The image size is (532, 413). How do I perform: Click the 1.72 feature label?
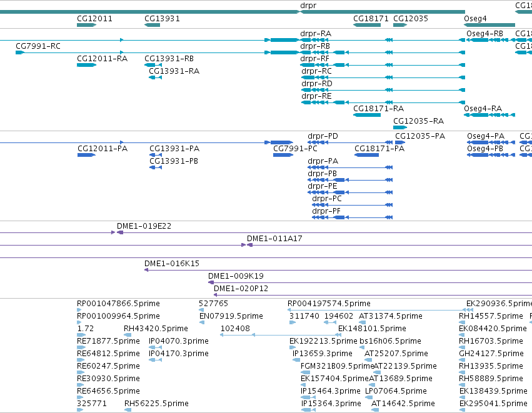coord(86,329)
